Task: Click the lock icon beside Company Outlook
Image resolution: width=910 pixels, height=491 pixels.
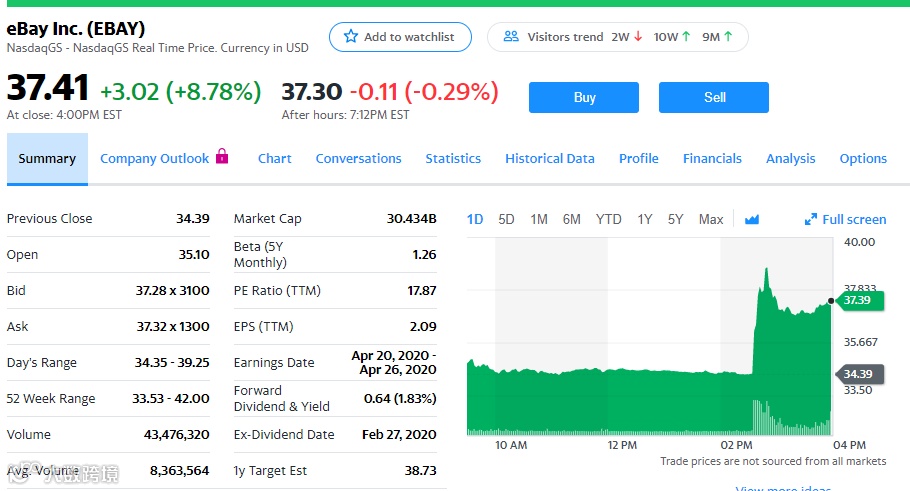Action: click(x=222, y=156)
